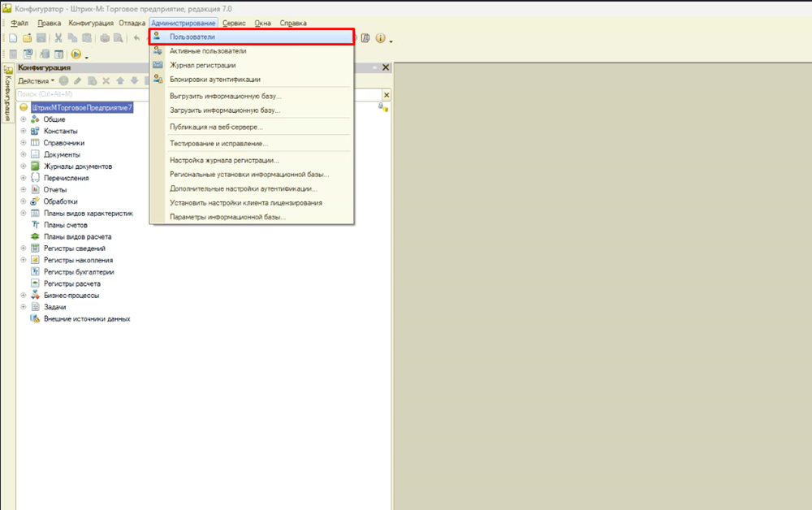
Task: Expand the Регистры сведений node
Action: pyautogui.click(x=24, y=249)
